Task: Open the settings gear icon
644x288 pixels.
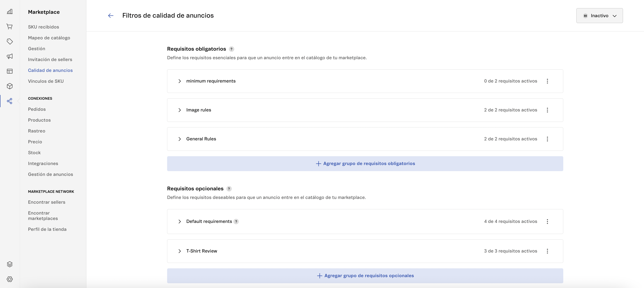Action: [10, 279]
